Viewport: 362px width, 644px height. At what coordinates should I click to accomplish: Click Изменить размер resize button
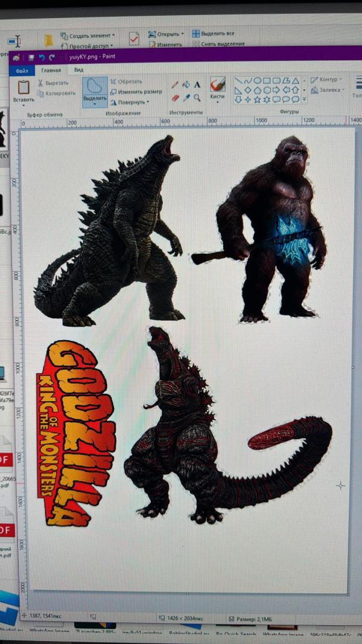click(139, 92)
